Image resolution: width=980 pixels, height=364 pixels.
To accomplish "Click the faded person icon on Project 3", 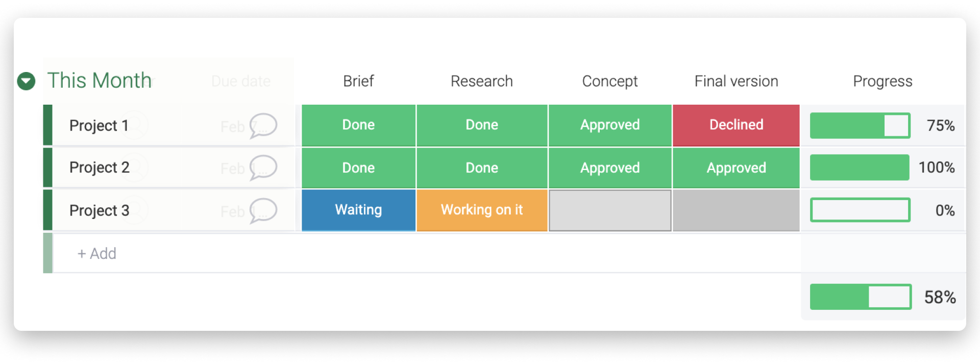I will pos(135,210).
